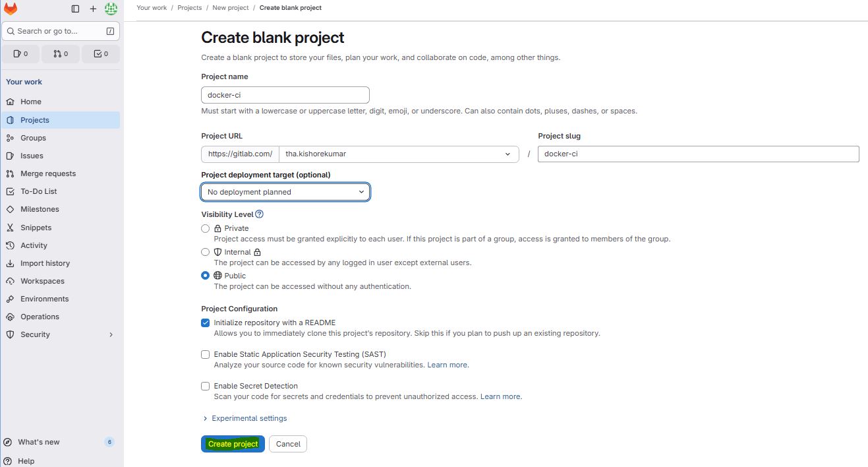The width and height of the screenshot is (868, 467).
Task: Expand Experimental settings section
Action: coord(245,418)
